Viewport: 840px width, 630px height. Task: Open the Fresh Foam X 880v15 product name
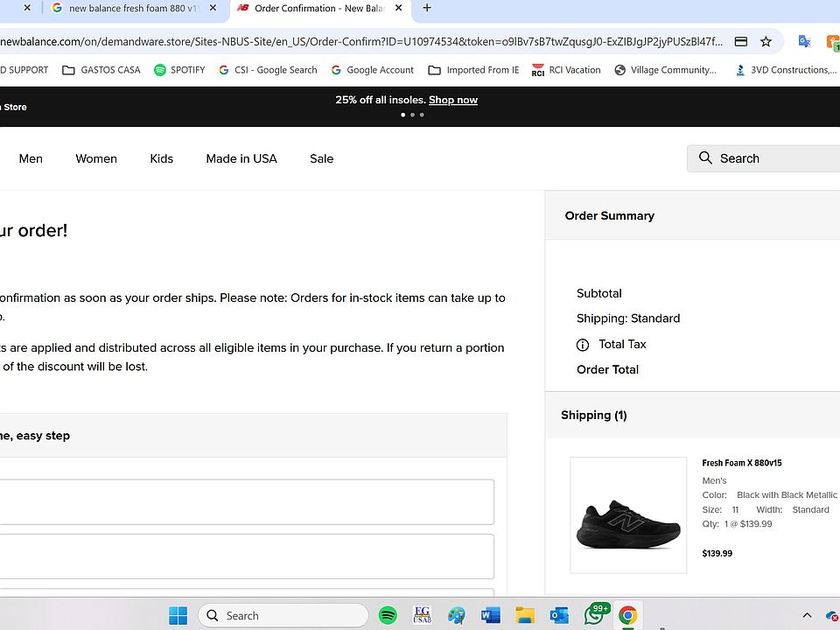(x=742, y=463)
